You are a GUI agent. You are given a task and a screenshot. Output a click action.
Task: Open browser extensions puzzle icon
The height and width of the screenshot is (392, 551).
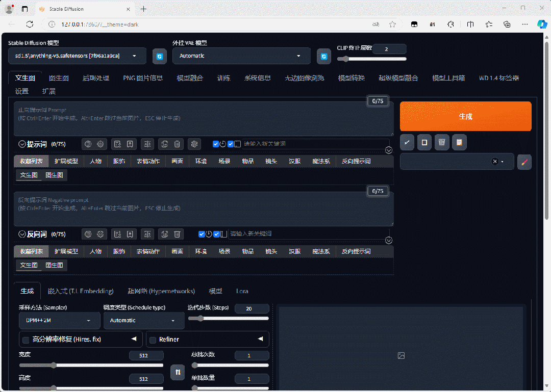point(451,24)
